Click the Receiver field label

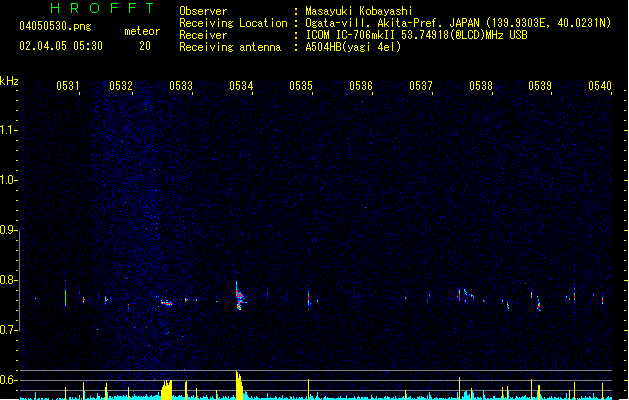(203, 35)
